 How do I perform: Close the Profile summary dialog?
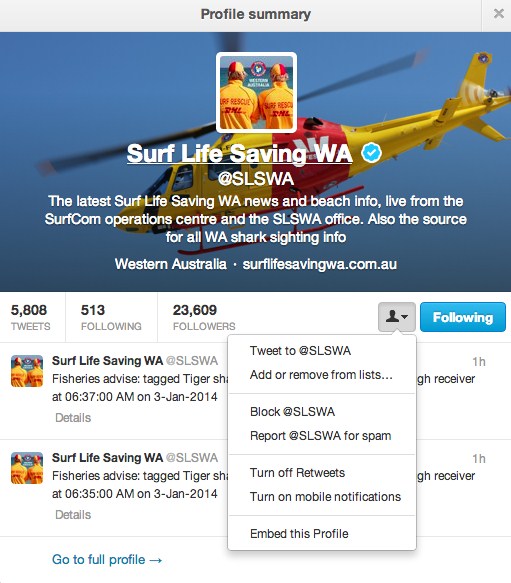coord(498,14)
